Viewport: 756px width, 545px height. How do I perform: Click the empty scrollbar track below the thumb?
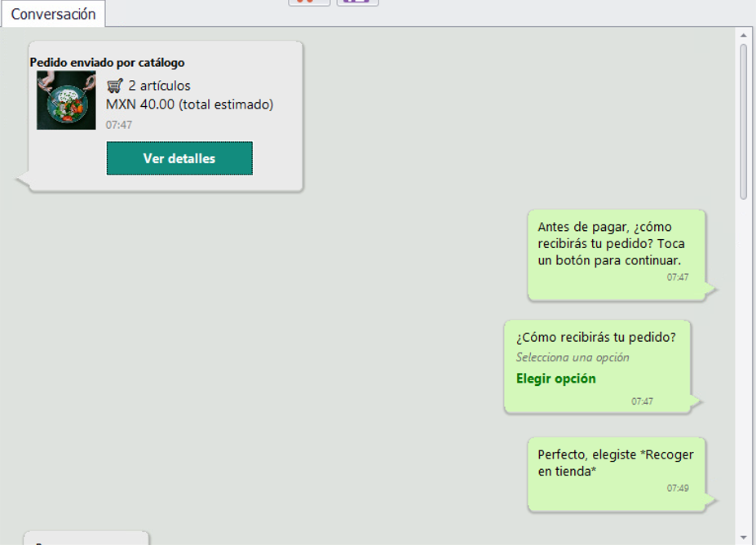(744, 367)
